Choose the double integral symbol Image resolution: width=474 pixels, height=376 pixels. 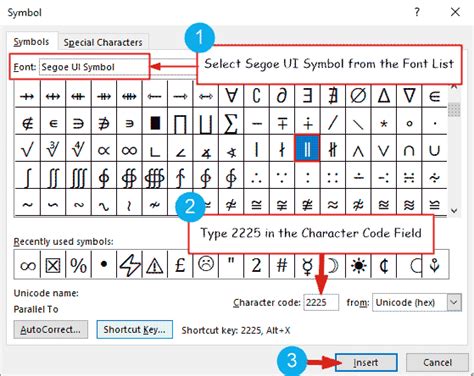[x=53, y=177]
